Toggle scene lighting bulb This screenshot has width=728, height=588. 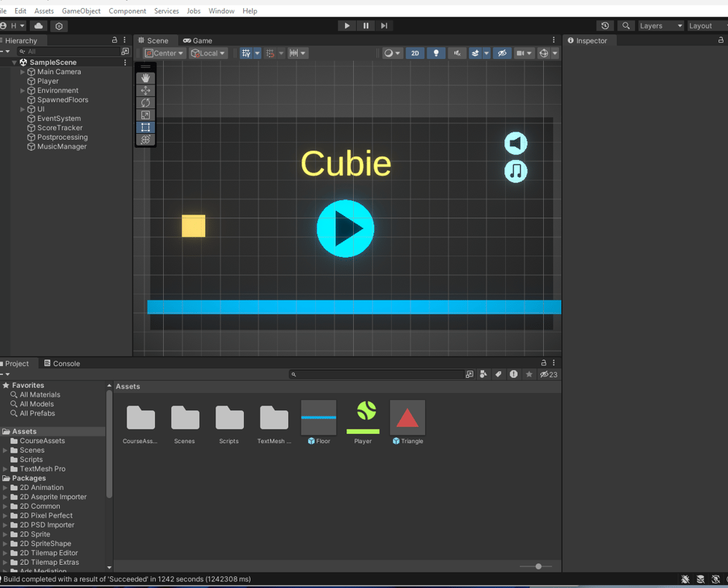point(436,53)
